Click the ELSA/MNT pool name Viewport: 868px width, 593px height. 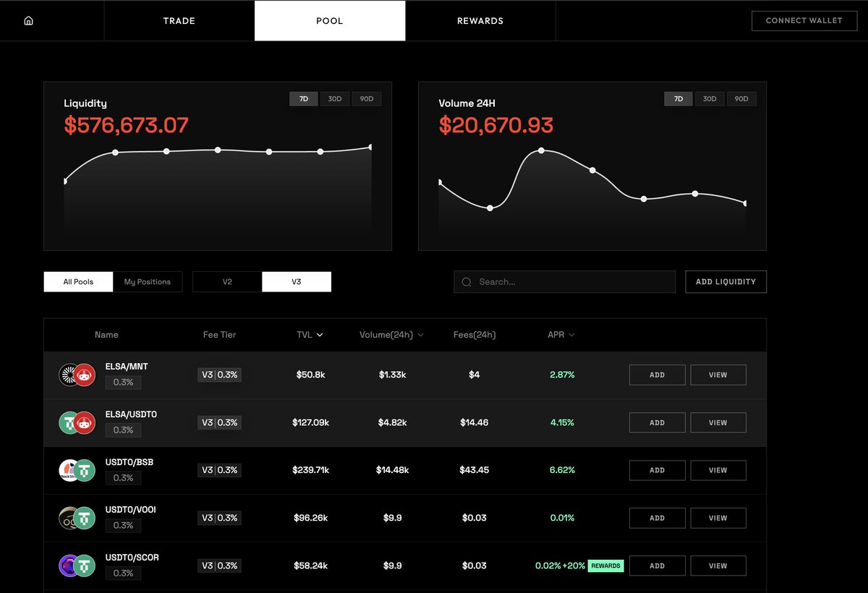pos(127,367)
